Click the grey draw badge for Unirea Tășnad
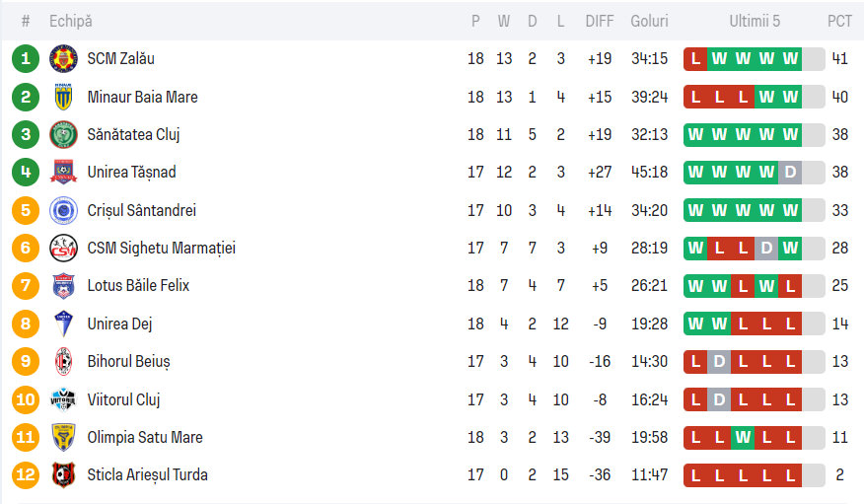 coord(789,173)
